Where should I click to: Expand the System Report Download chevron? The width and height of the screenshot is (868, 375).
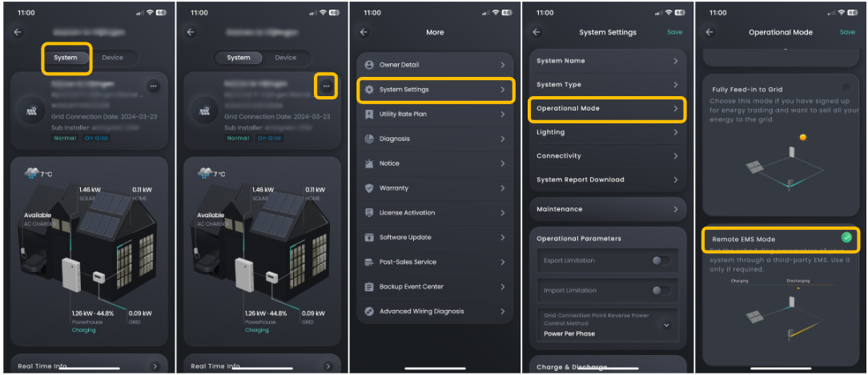[x=675, y=179]
